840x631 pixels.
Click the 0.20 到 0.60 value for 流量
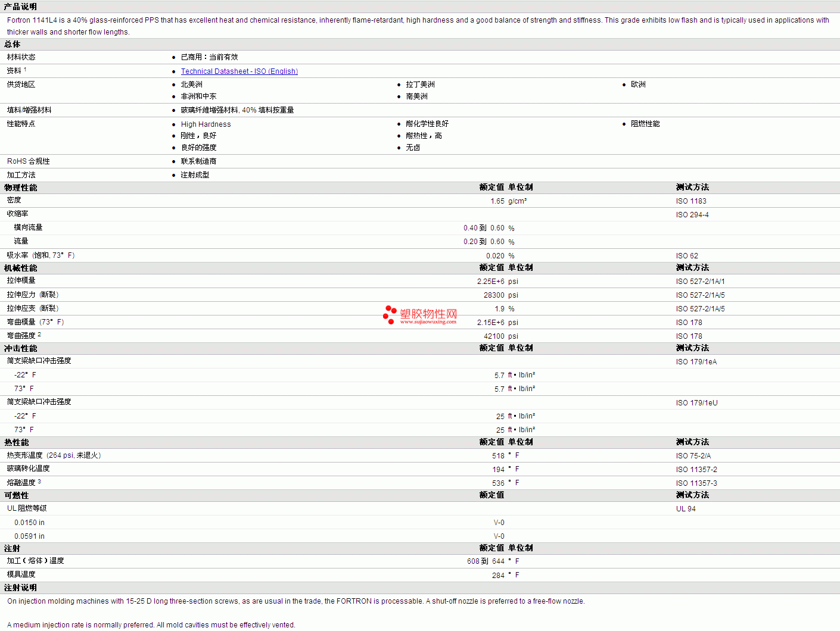click(484, 242)
